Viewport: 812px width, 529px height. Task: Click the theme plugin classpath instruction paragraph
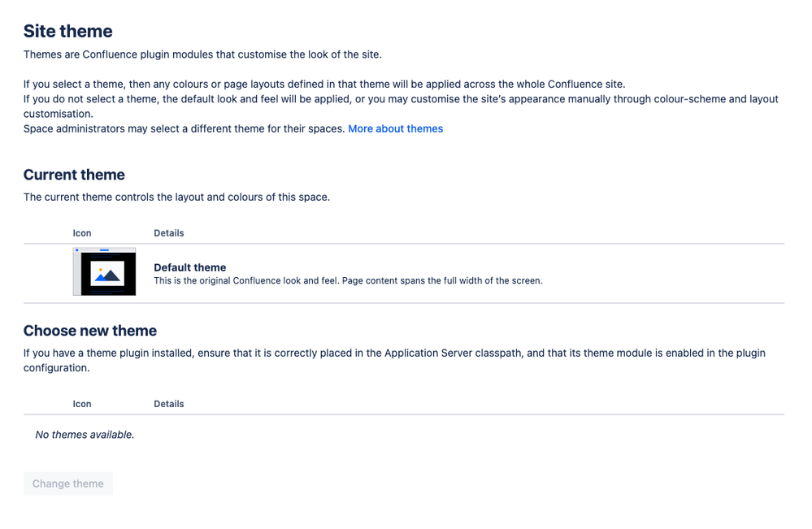point(394,361)
